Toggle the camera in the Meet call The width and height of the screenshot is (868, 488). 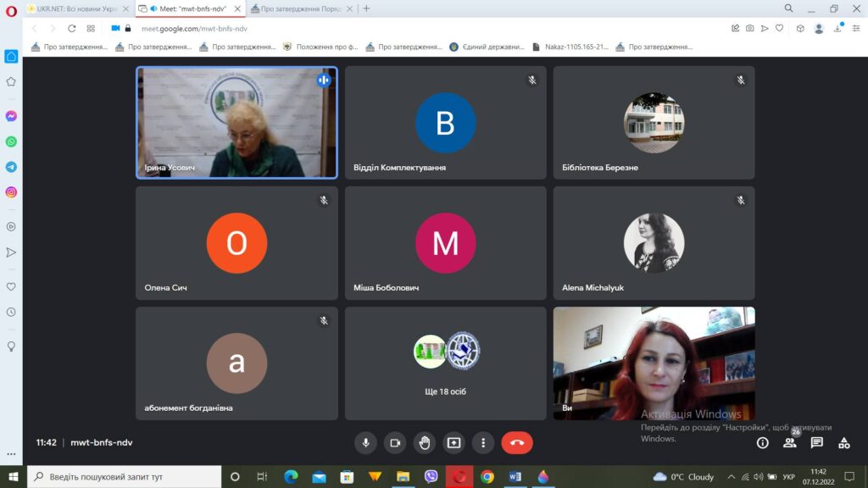tap(395, 442)
